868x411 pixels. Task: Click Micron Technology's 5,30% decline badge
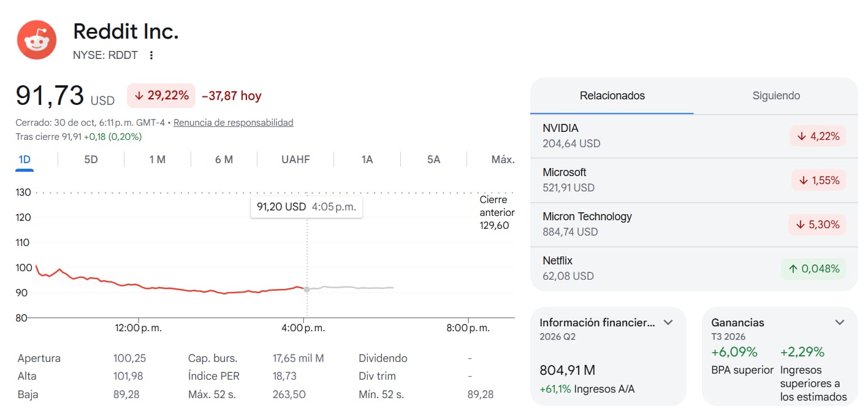817,225
